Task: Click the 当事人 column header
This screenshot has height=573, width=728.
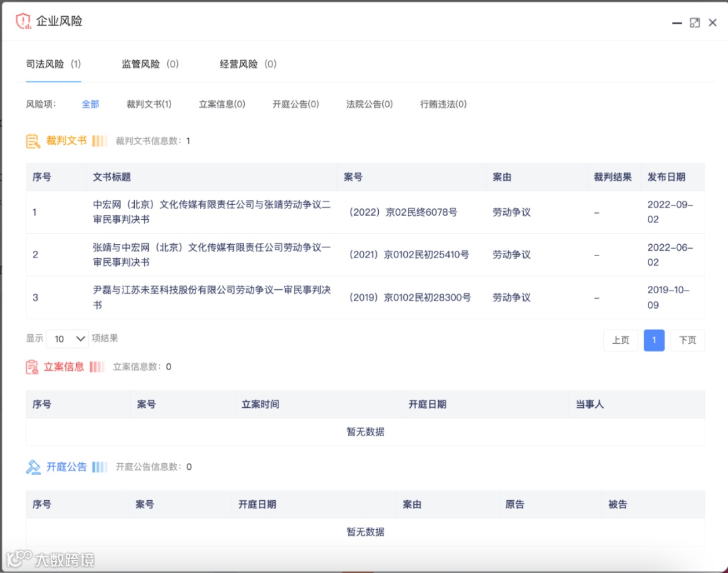Action: point(590,404)
